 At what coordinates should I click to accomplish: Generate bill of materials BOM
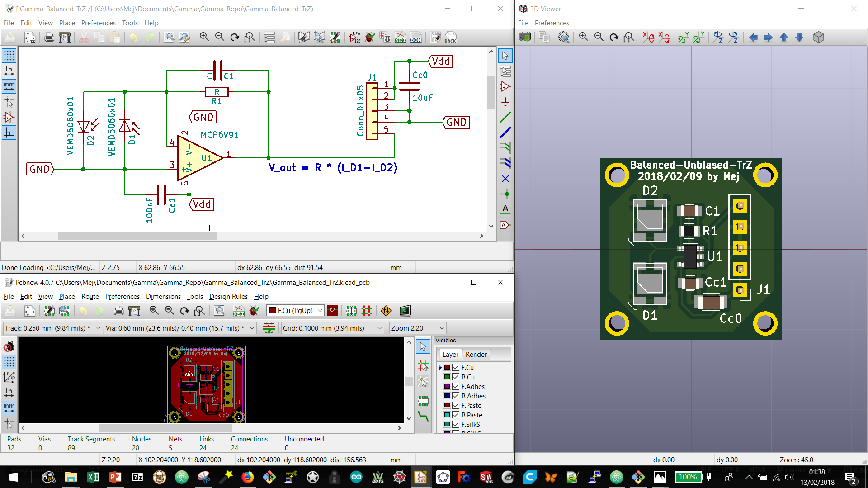pyautogui.click(x=416, y=38)
